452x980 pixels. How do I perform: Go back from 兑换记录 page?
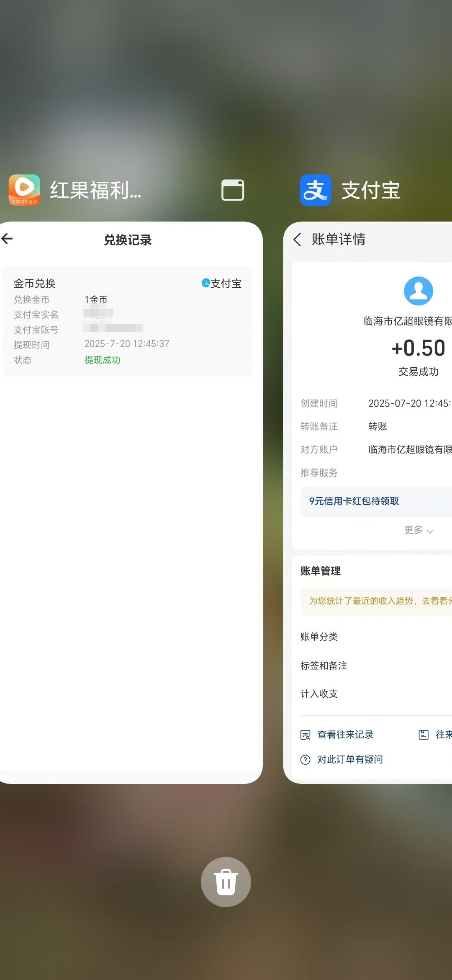point(7,239)
